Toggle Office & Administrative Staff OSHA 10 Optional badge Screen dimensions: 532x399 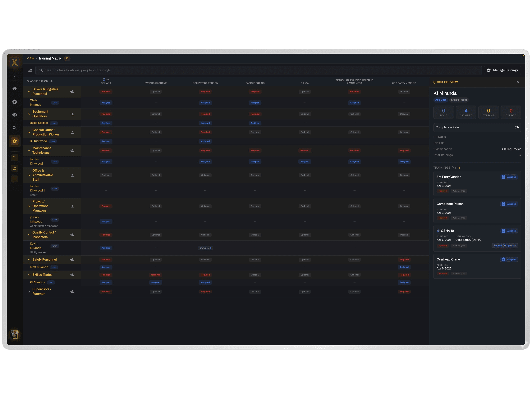tap(106, 175)
